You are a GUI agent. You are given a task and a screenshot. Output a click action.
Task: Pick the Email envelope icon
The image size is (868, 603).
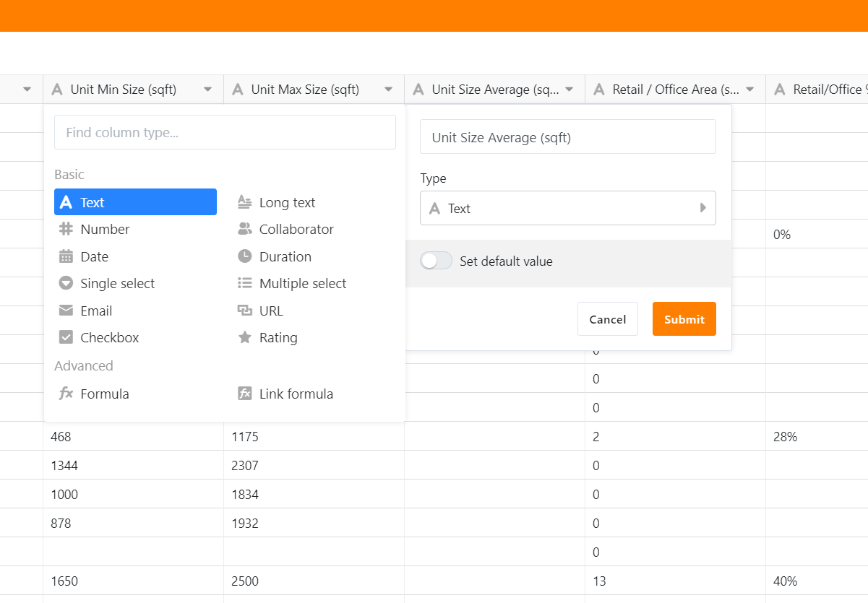click(x=66, y=311)
